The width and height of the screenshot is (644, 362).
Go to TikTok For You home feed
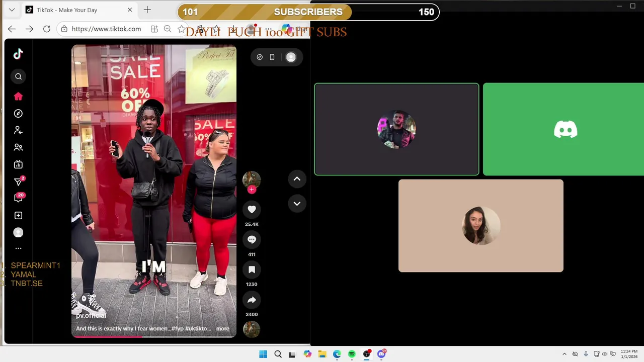[x=18, y=96]
